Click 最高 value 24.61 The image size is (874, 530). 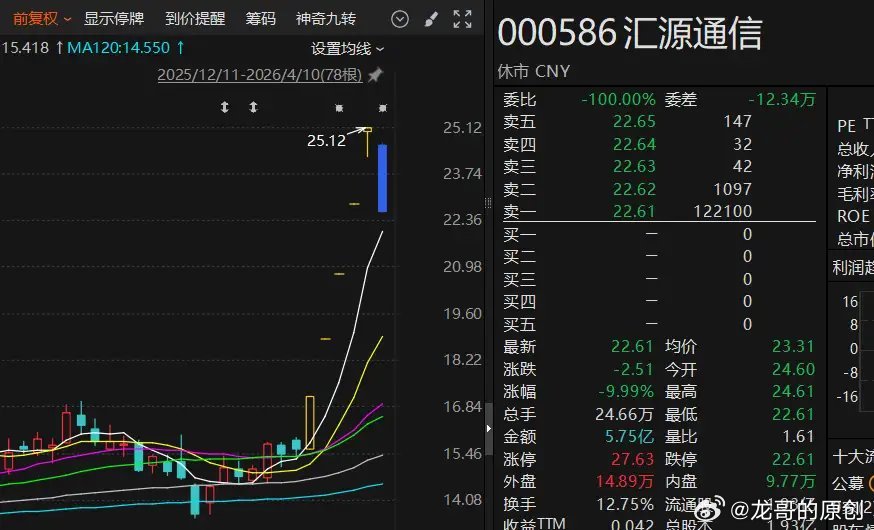click(793, 392)
